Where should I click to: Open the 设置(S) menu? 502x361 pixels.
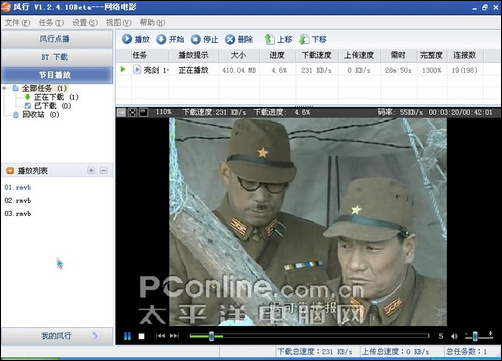click(x=85, y=22)
